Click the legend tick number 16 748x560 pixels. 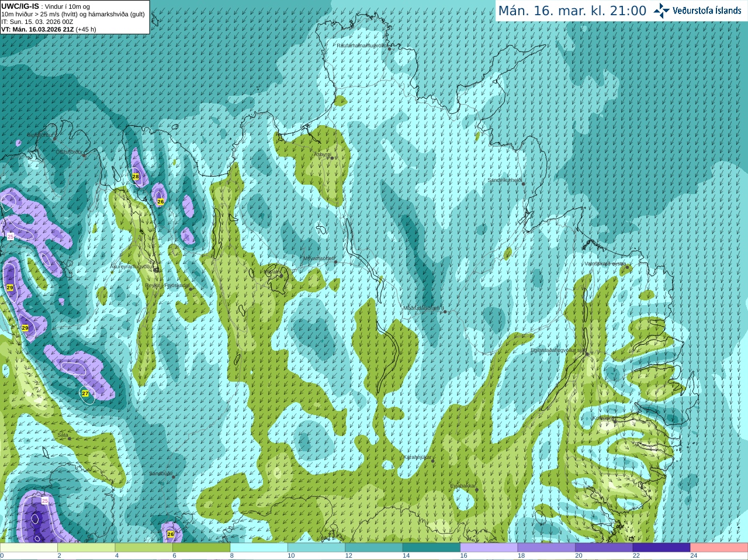(464, 556)
